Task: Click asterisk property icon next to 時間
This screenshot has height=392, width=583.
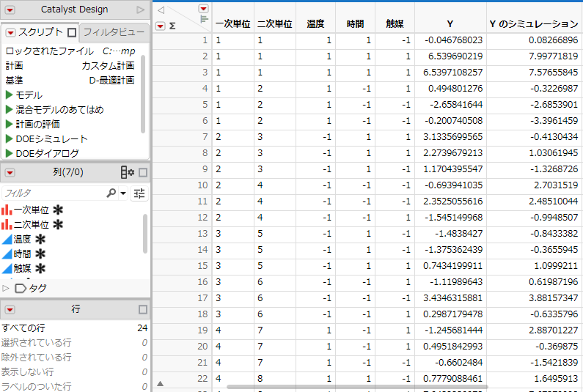Action: click(40, 254)
